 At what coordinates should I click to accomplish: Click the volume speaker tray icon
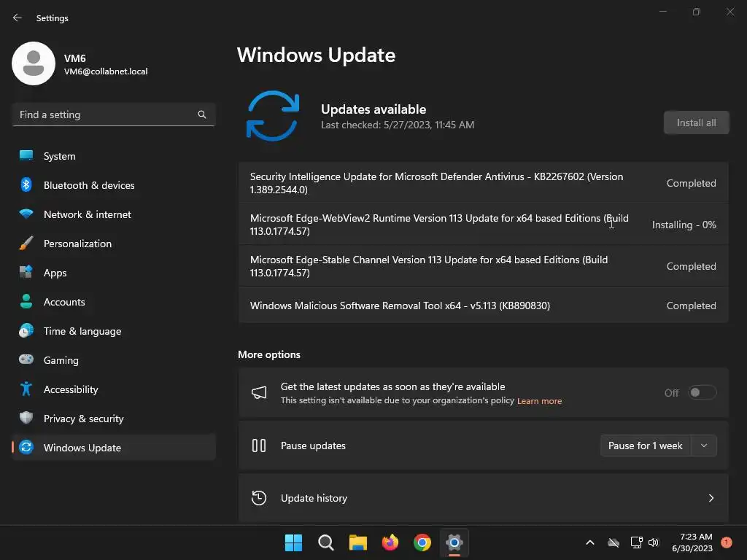point(654,542)
